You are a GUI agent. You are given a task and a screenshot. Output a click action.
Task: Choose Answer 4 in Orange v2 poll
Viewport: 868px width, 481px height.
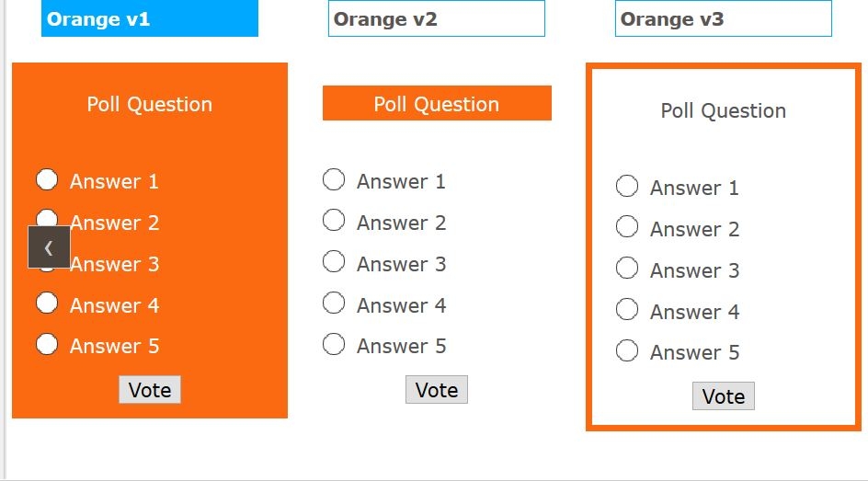tap(334, 303)
